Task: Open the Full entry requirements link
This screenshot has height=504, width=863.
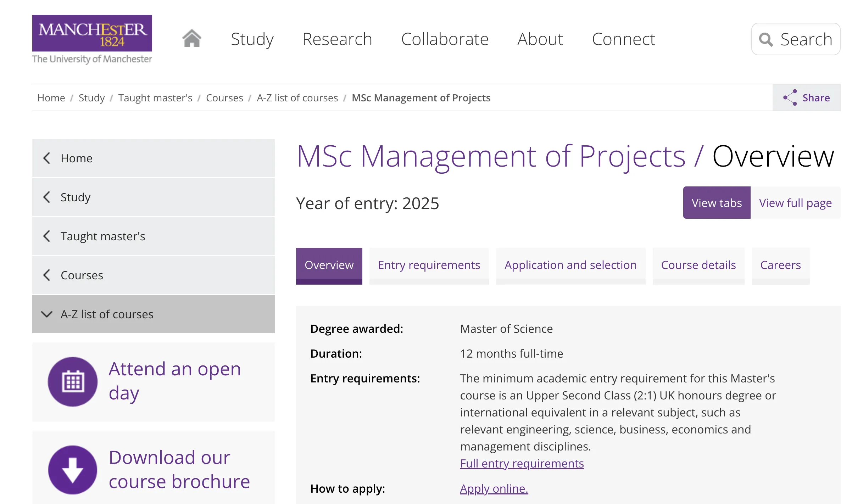Action: [x=522, y=463]
